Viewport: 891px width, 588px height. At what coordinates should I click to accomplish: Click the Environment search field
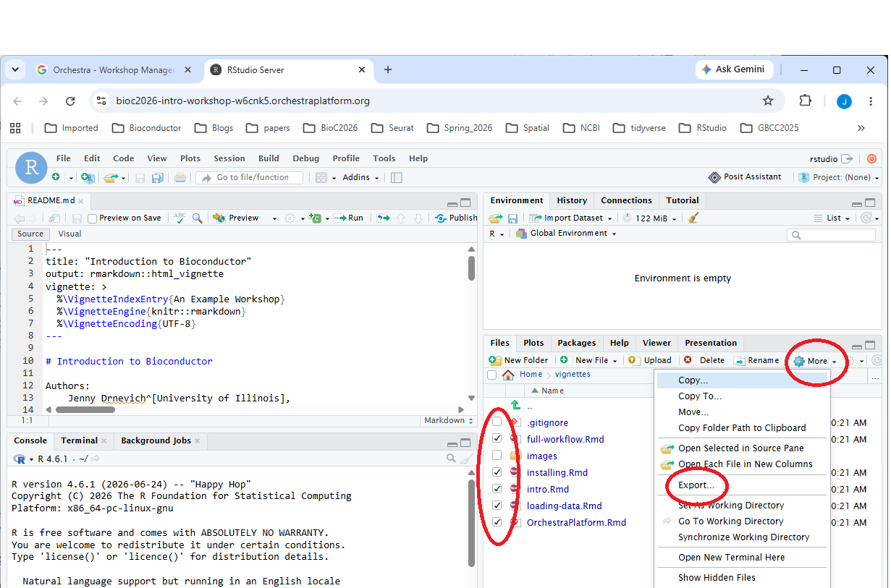(x=831, y=234)
